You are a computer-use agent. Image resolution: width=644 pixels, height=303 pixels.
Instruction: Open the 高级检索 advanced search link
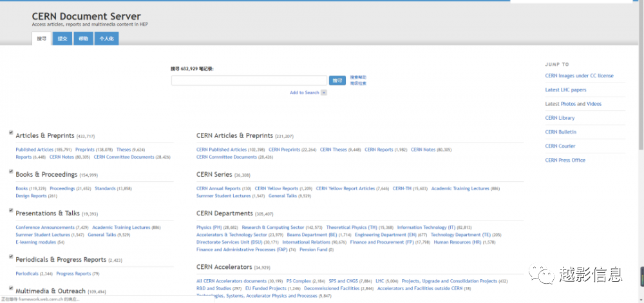click(358, 83)
